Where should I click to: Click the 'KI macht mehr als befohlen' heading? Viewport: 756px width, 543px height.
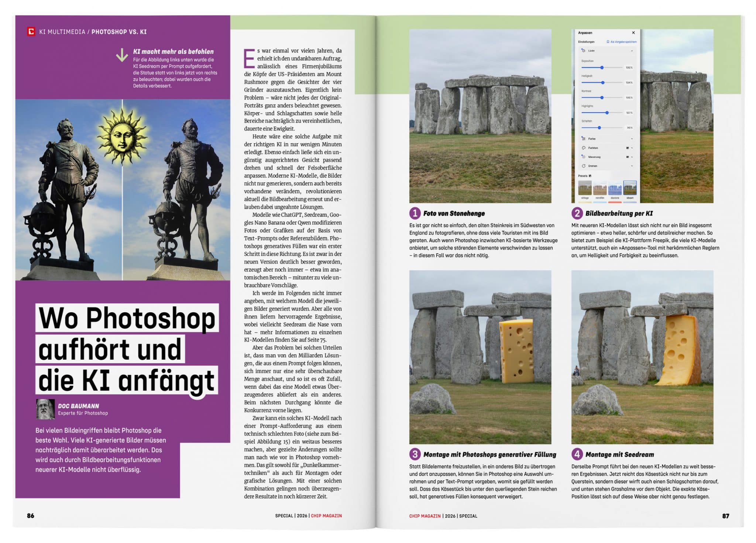tap(173, 52)
